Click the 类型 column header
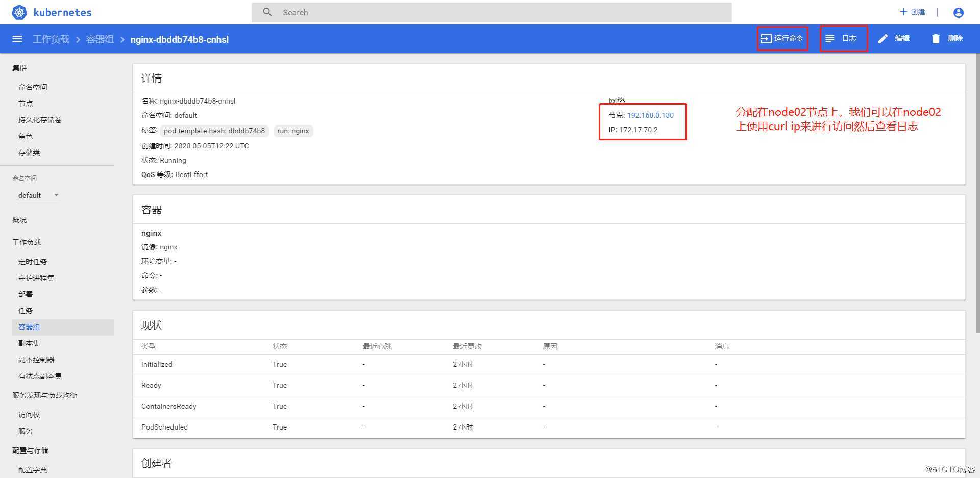The width and height of the screenshot is (980, 478). pos(149,346)
